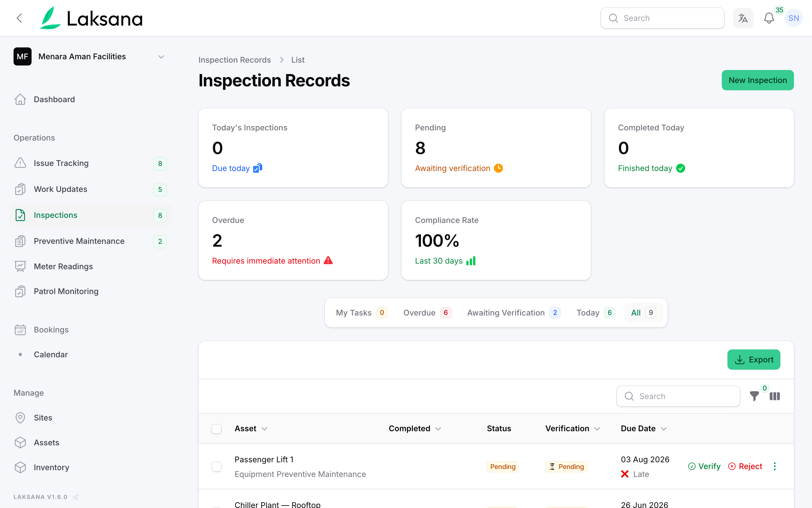The image size is (812, 508).
Task: Click the Overdue card value 2
Action: click(217, 240)
